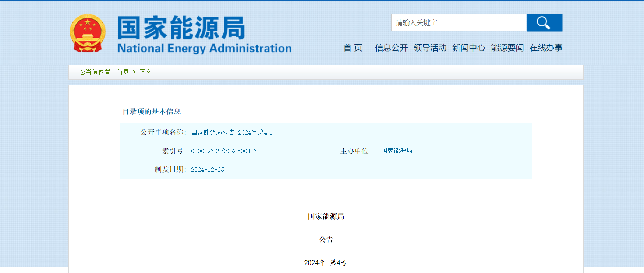The width and height of the screenshot is (644, 273).
Task: Click the body heading 公告
Action: pos(326,240)
